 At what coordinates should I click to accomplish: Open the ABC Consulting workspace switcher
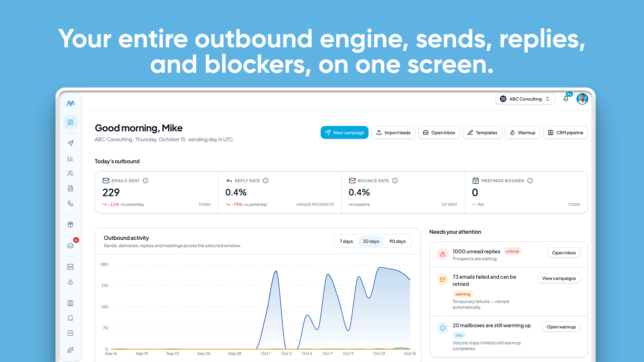point(525,99)
